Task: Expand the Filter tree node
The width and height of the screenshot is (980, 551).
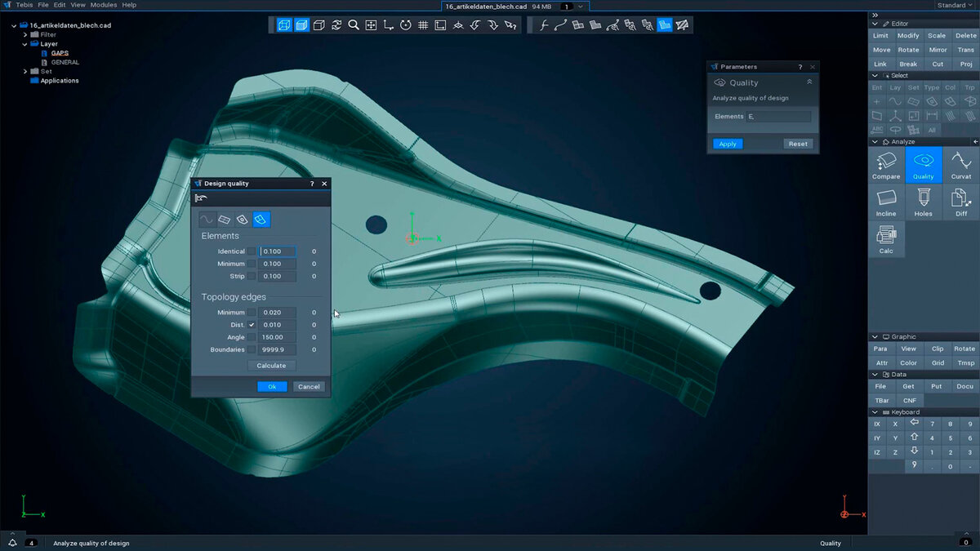Action: pyautogui.click(x=24, y=35)
